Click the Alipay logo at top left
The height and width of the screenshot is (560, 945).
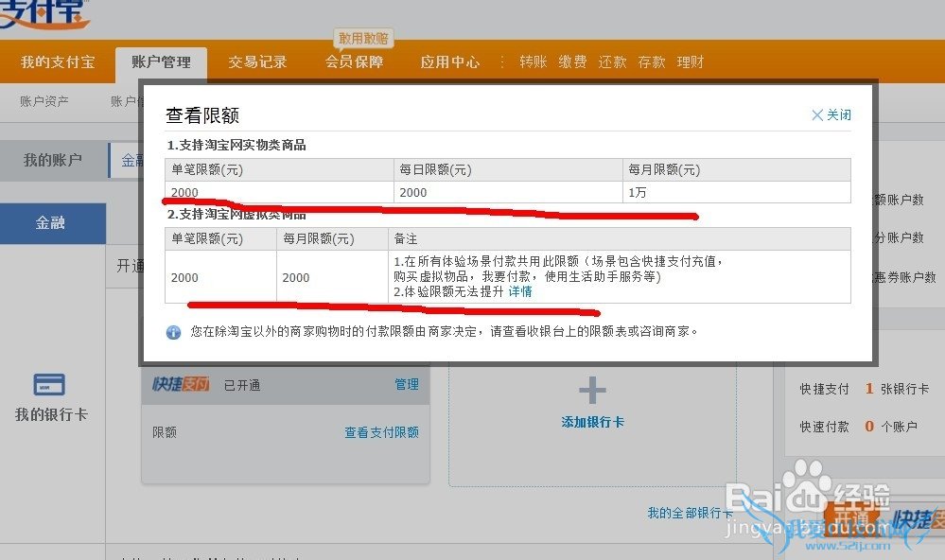(44, 13)
